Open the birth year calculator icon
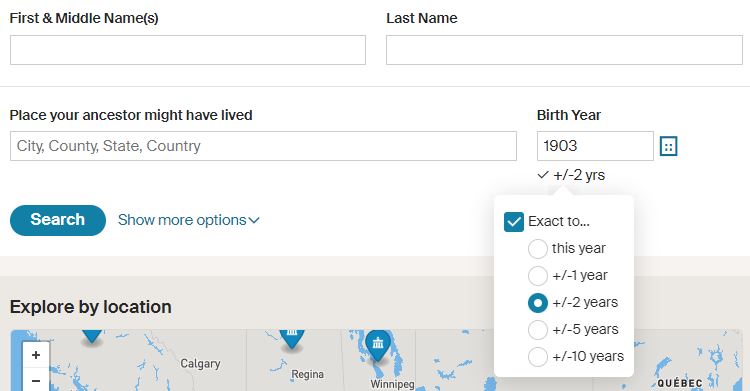The image size is (750, 391). pyautogui.click(x=668, y=146)
